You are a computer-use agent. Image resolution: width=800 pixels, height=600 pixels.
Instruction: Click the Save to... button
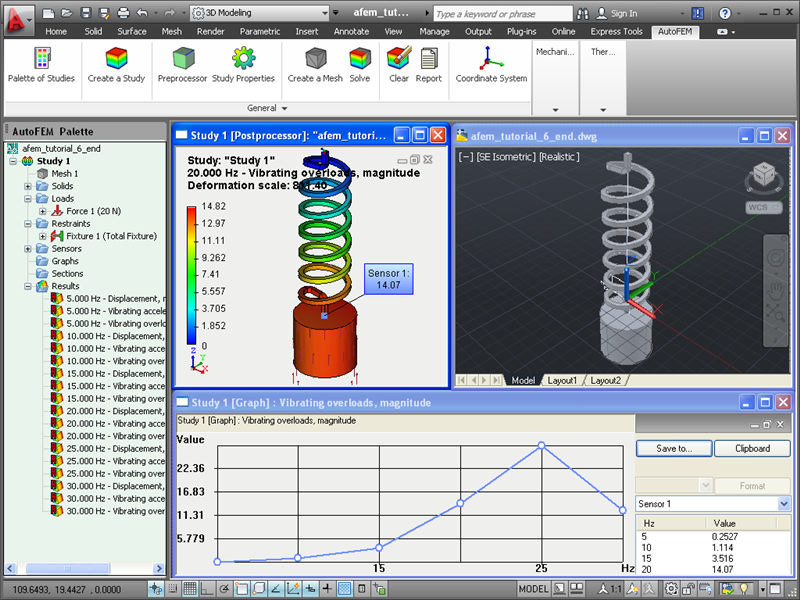674,448
